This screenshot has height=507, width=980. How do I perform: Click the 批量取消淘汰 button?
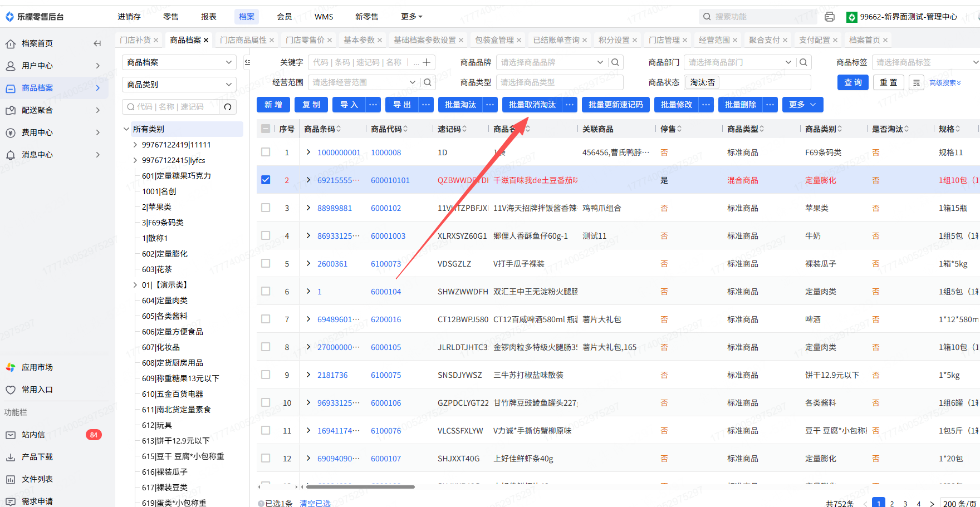(532, 105)
